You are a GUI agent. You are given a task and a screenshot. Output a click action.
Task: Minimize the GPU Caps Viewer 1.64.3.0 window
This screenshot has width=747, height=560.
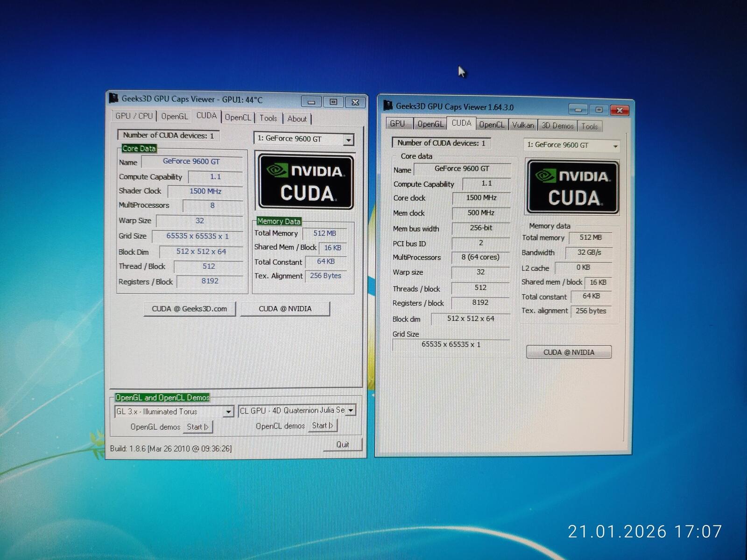(578, 110)
